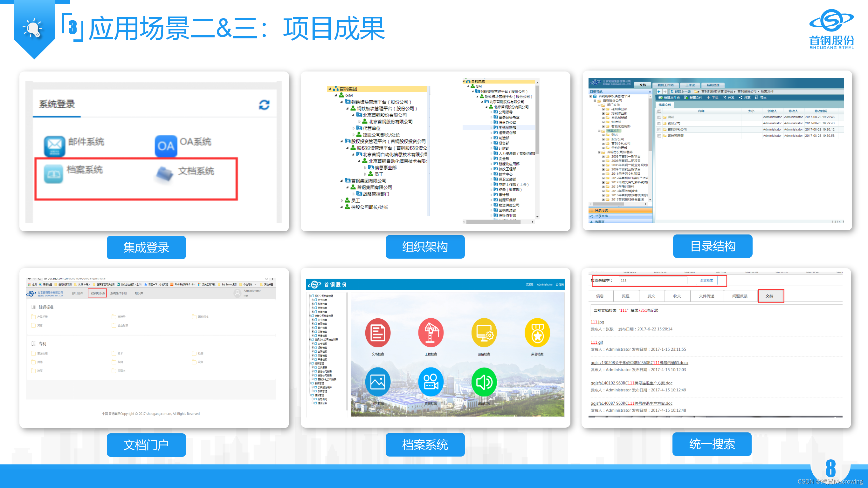The height and width of the screenshot is (488, 868).
Task: Open 工程档案 crane icon
Action: (x=431, y=333)
